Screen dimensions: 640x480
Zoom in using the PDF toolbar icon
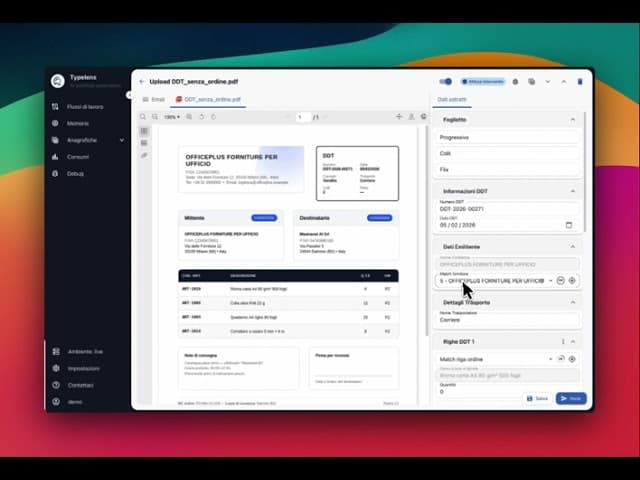click(x=189, y=117)
